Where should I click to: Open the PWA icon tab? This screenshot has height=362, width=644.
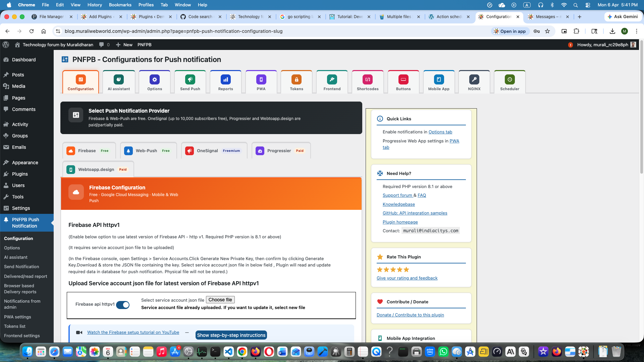tap(261, 82)
